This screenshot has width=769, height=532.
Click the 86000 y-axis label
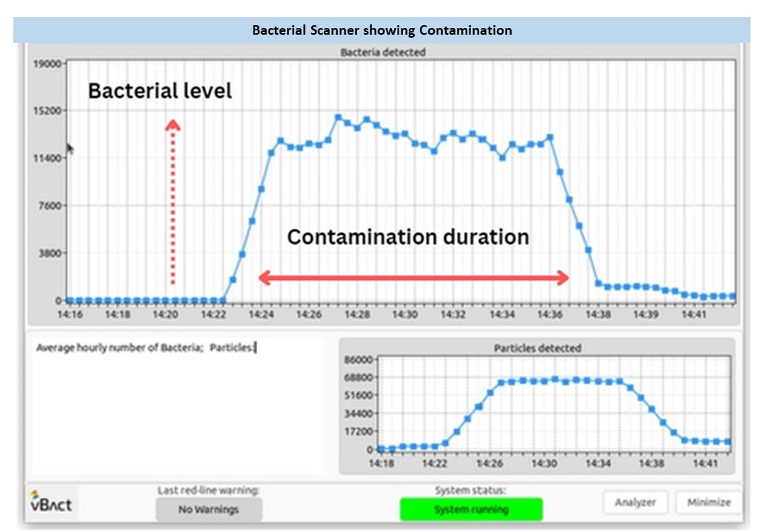coord(359,360)
